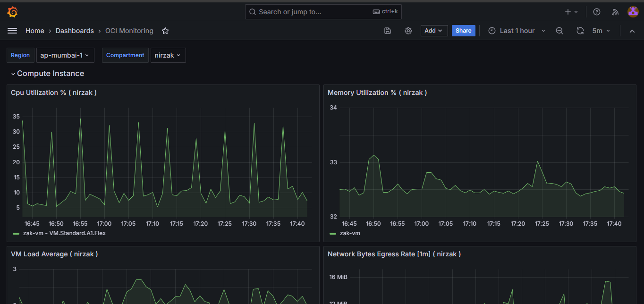Toggle zak-vm VM.Standard.A1.Flex legend series
This screenshot has width=644, height=304.
pos(61,233)
